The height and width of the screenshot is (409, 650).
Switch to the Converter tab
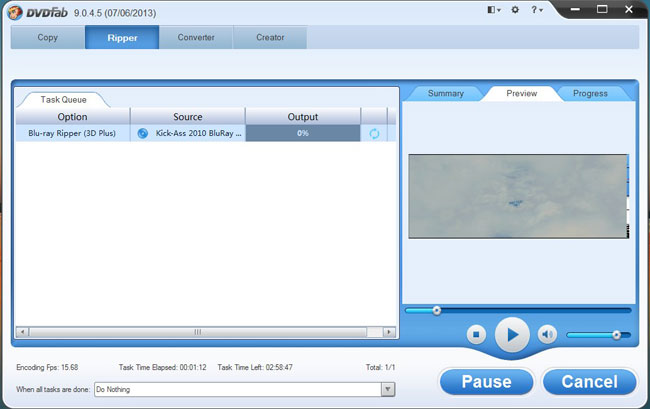[x=196, y=37]
